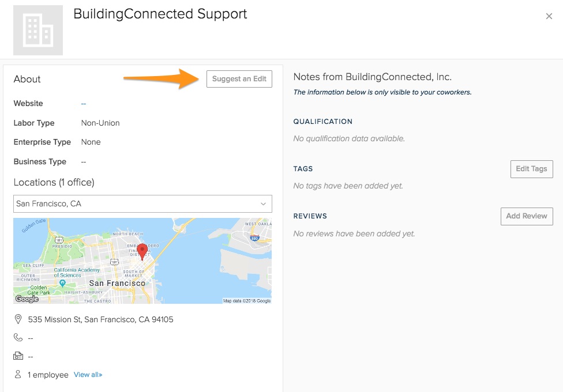
Task: Click the Map data ©2018 Google attribution
Action: click(247, 300)
